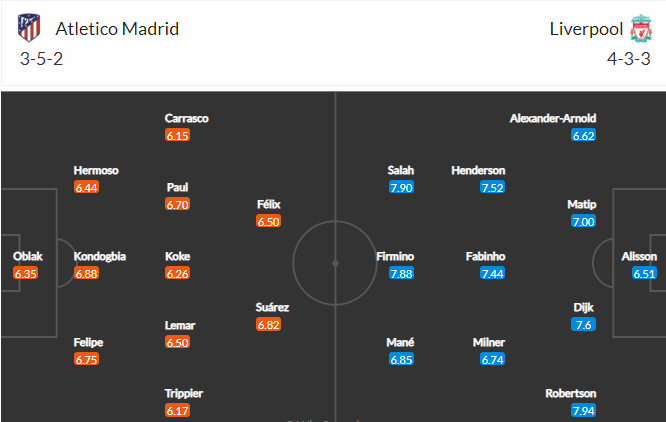The height and width of the screenshot is (422, 666).
Task: Click player name Suárez
Action: (272, 307)
